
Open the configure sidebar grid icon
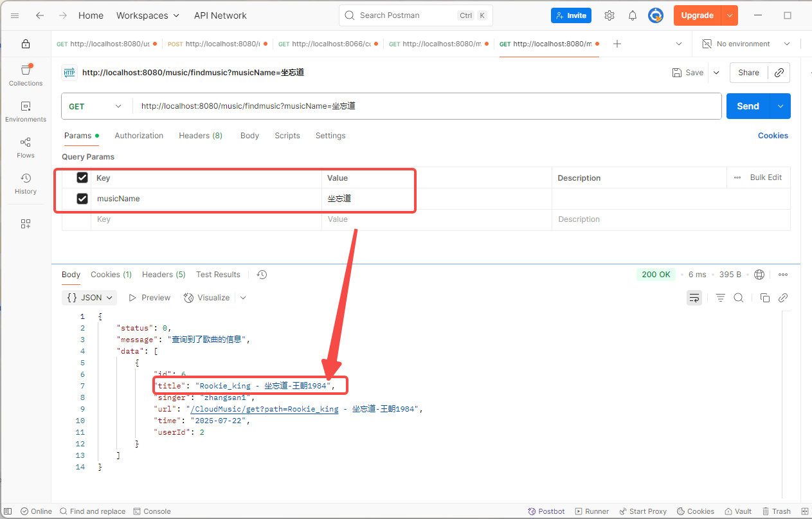tap(26, 224)
